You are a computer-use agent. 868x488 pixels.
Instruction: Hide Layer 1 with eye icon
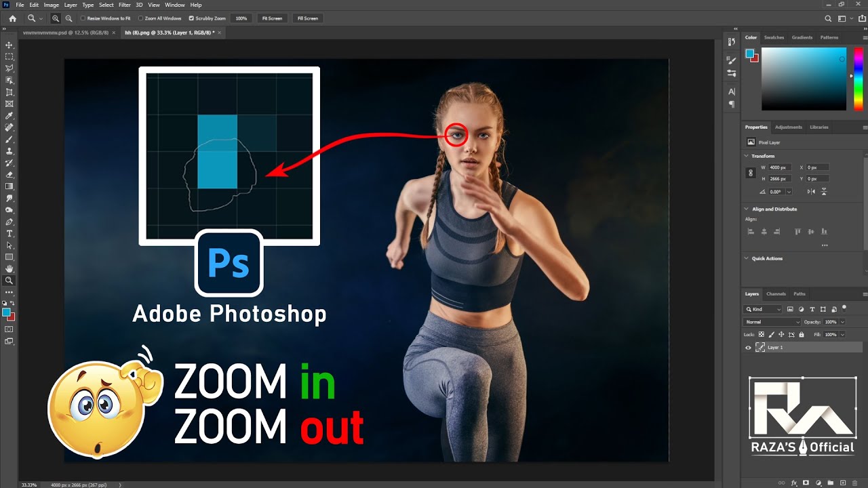749,347
